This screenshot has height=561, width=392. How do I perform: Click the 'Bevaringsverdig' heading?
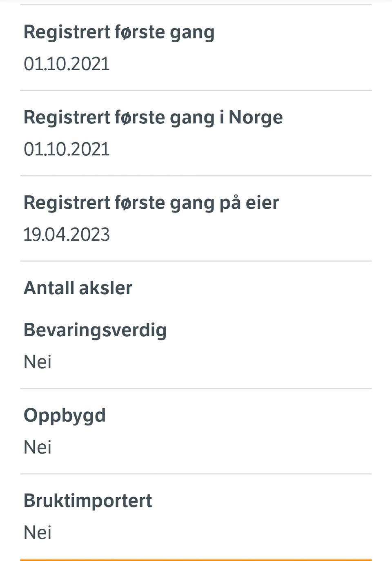[x=95, y=331]
